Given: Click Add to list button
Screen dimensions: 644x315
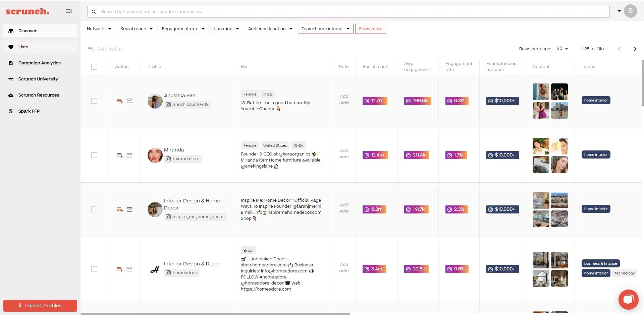Looking at the screenshot, I should click(105, 49).
